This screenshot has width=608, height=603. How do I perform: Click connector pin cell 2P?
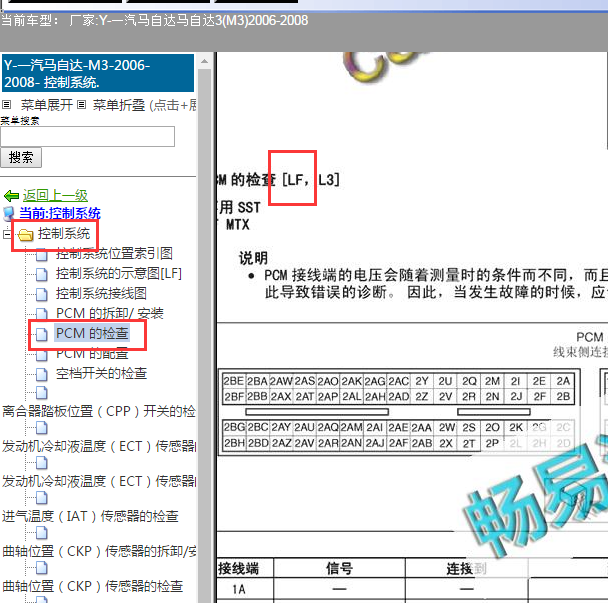[492, 443]
